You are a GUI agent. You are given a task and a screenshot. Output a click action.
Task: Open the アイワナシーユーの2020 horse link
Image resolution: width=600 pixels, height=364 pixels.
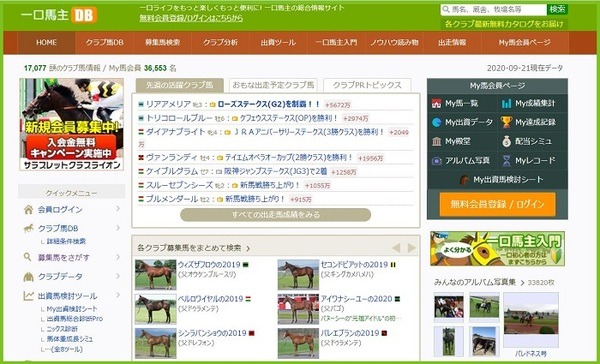pyautogui.click(x=357, y=299)
